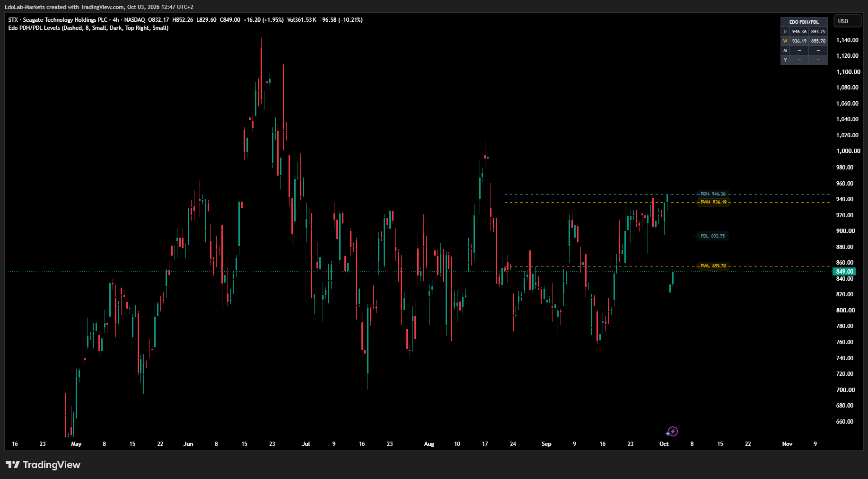Click the Jul label on time axis

point(306,444)
